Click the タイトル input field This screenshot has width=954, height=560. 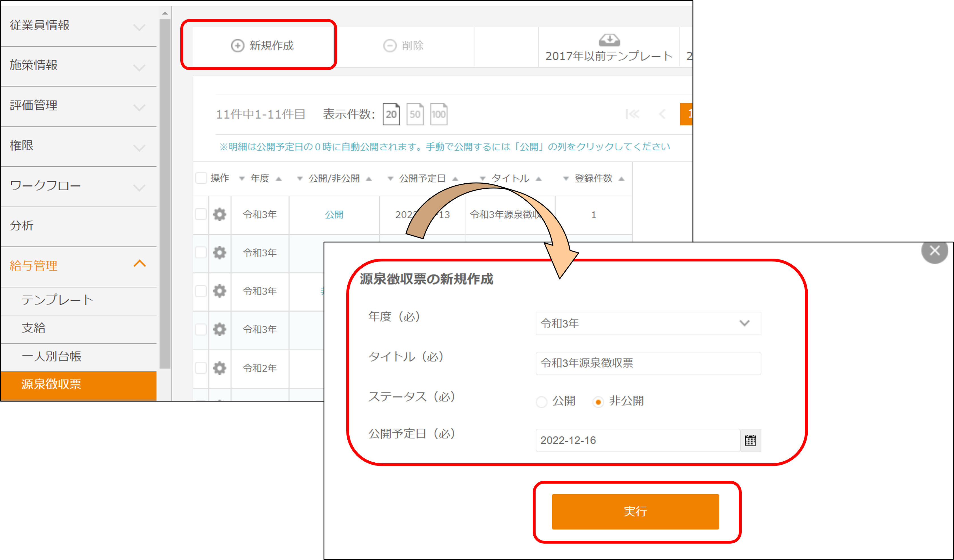pos(648,363)
